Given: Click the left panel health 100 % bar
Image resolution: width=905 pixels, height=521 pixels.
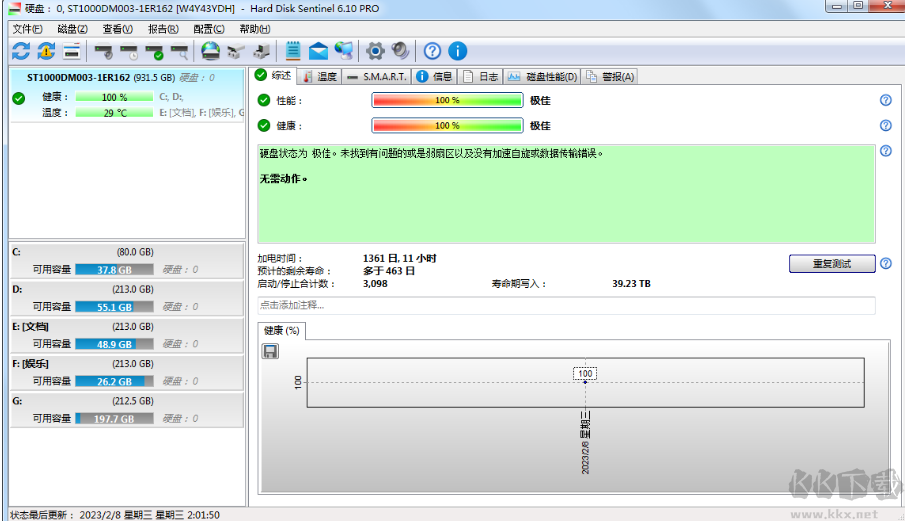Looking at the screenshot, I should [114, 97].
